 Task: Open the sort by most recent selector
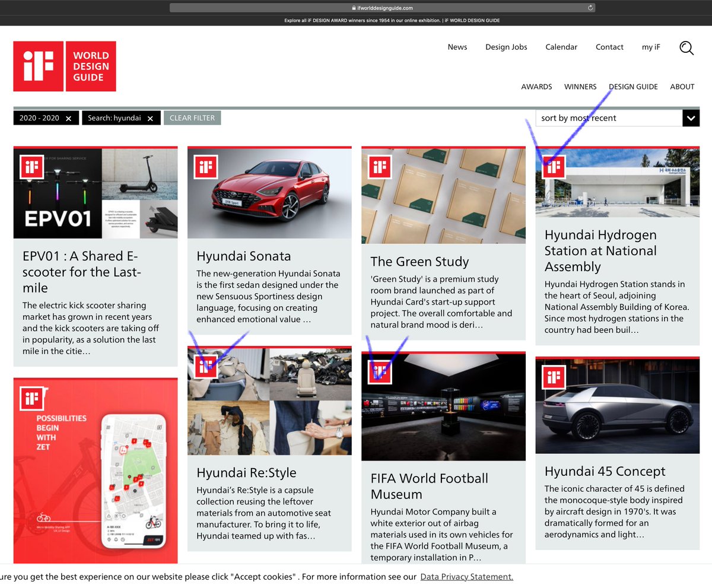pos(617,118)
